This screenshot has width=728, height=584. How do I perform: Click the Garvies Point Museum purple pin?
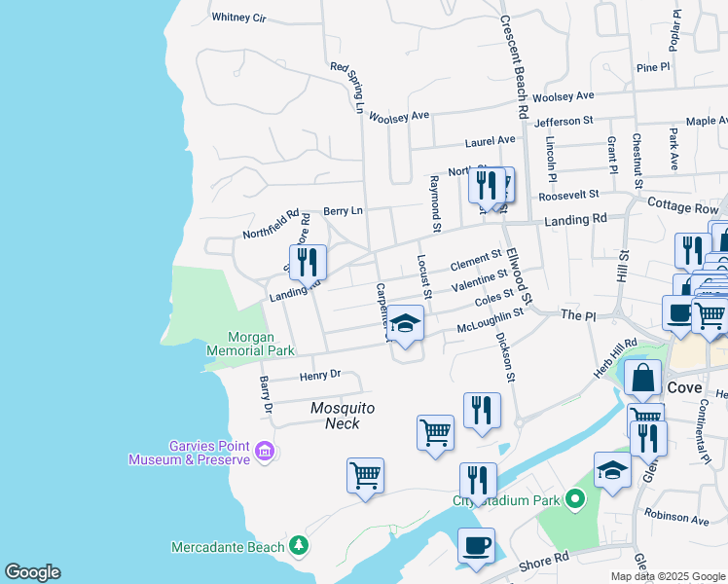265,452
